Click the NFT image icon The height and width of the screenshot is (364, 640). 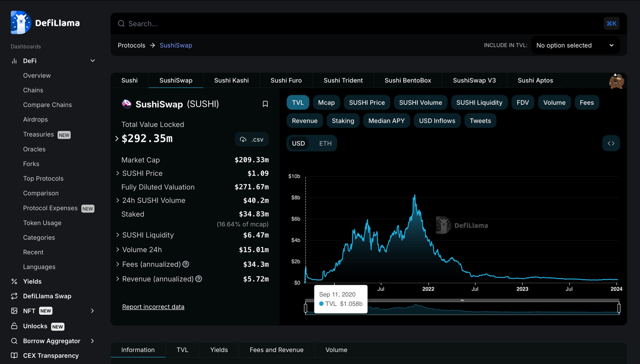14,311
